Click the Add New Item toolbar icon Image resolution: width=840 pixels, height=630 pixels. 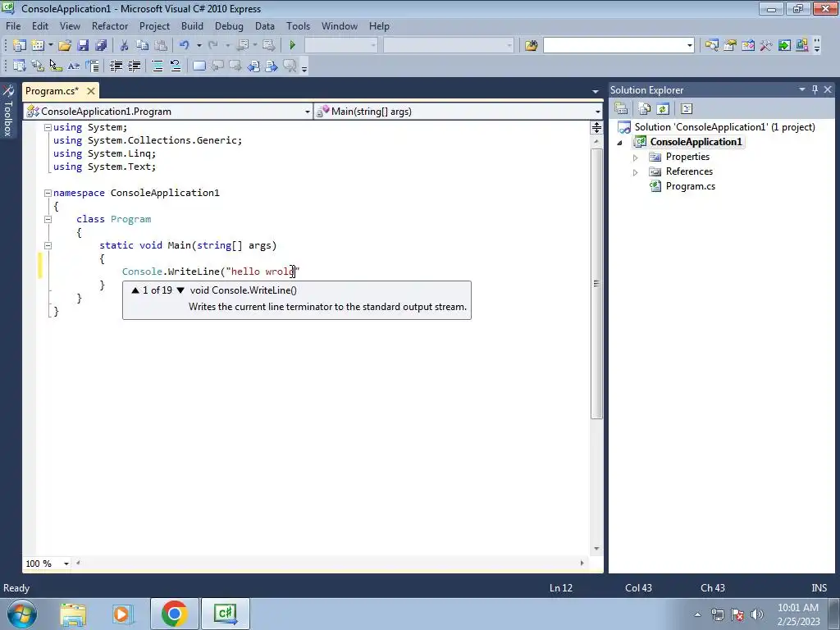(x=38, y=46)
